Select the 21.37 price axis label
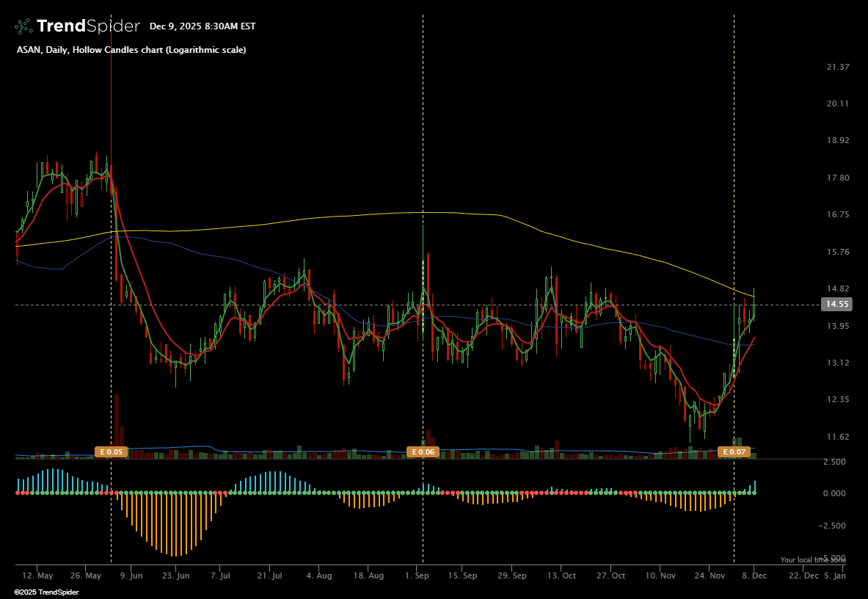 click(x=837, y=67)
